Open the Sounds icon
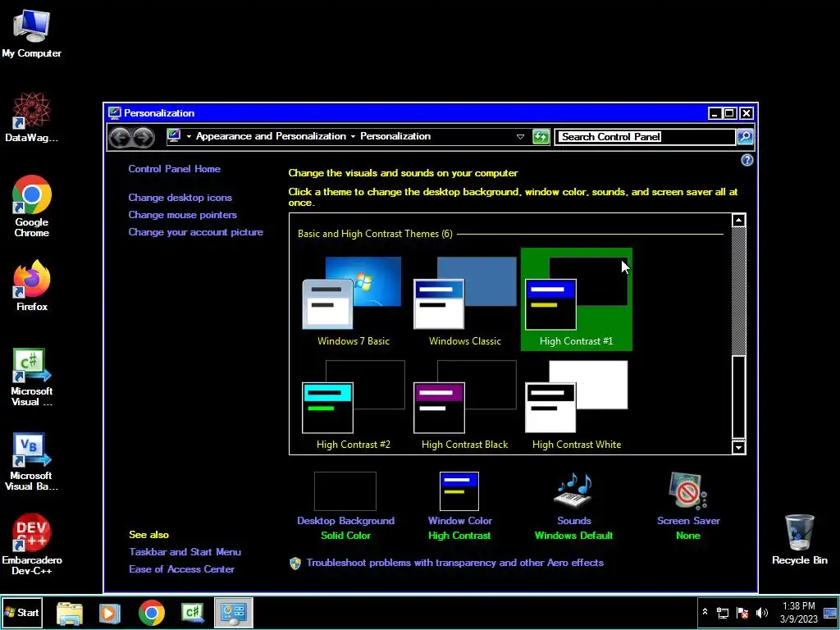The image size is (840, 630). click(573, 491)
